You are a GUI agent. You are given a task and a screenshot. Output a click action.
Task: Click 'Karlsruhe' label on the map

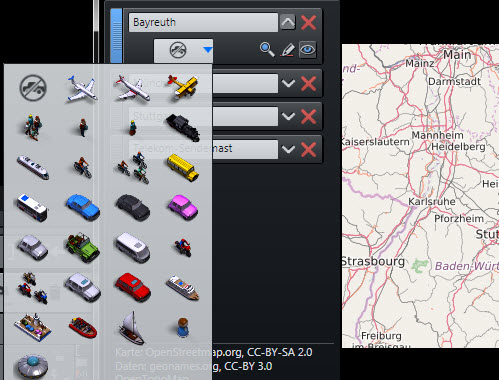432,202
